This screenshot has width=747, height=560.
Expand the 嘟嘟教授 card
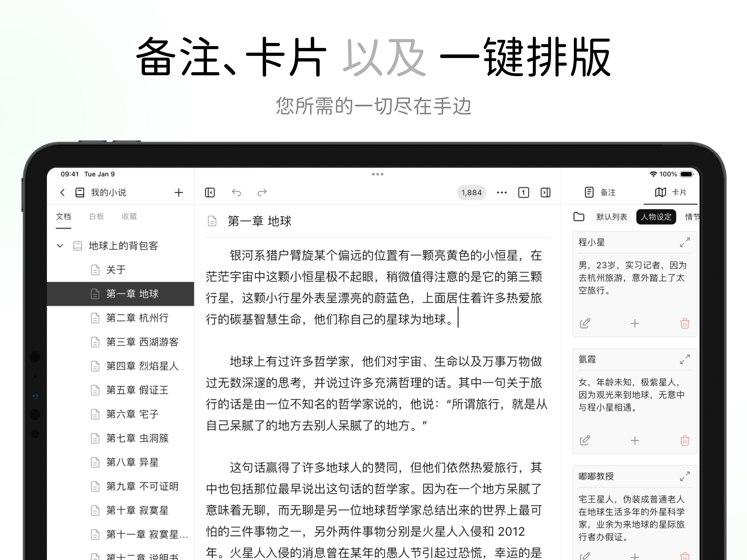pos(685,477)
